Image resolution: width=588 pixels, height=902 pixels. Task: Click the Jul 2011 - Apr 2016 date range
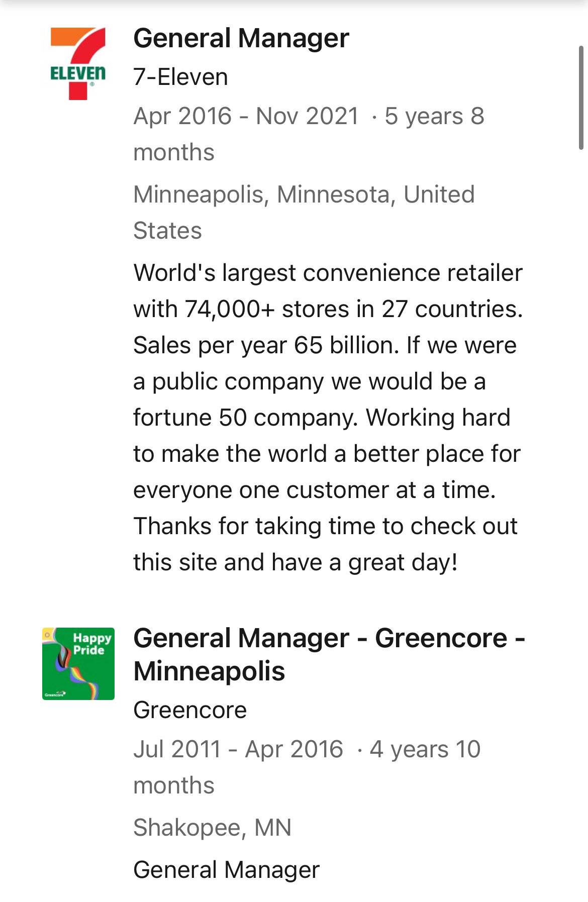[x=238, y=749]
